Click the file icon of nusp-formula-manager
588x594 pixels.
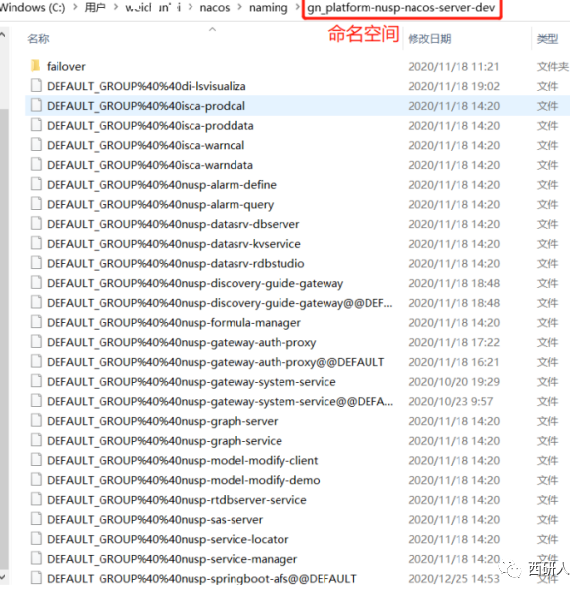[36, 322]
